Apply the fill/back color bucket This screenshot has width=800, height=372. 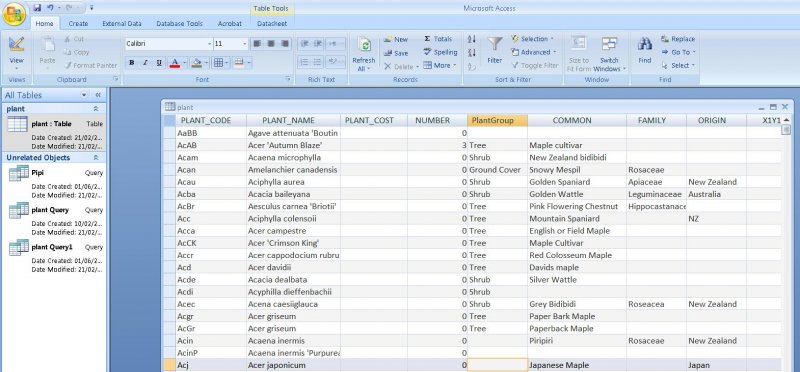click(196, 63)
